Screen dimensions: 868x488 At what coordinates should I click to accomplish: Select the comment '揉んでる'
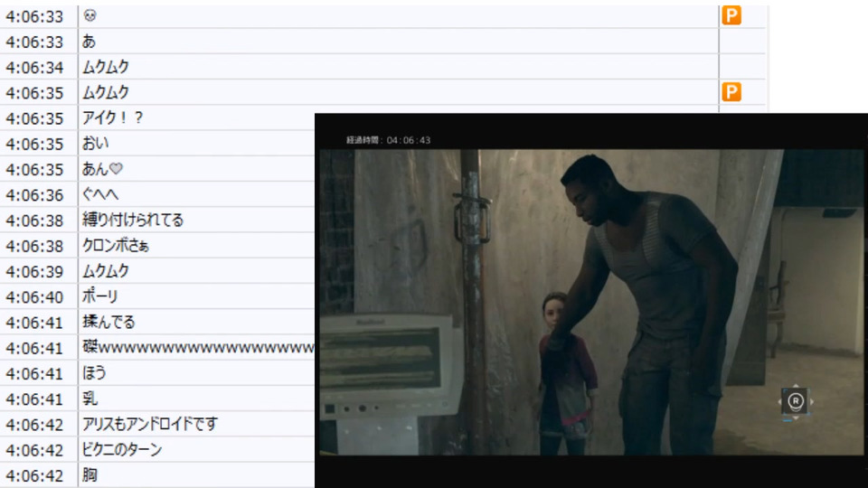[108, 322]
